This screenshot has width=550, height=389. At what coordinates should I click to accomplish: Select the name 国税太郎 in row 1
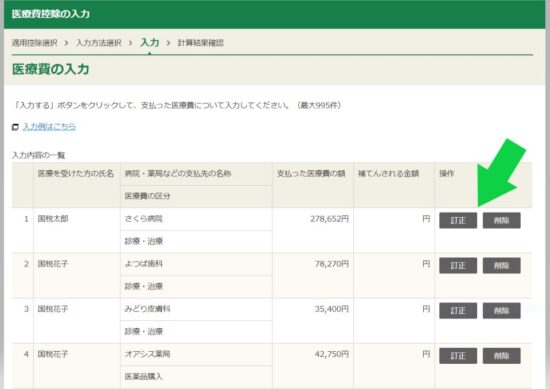point(53,219)
